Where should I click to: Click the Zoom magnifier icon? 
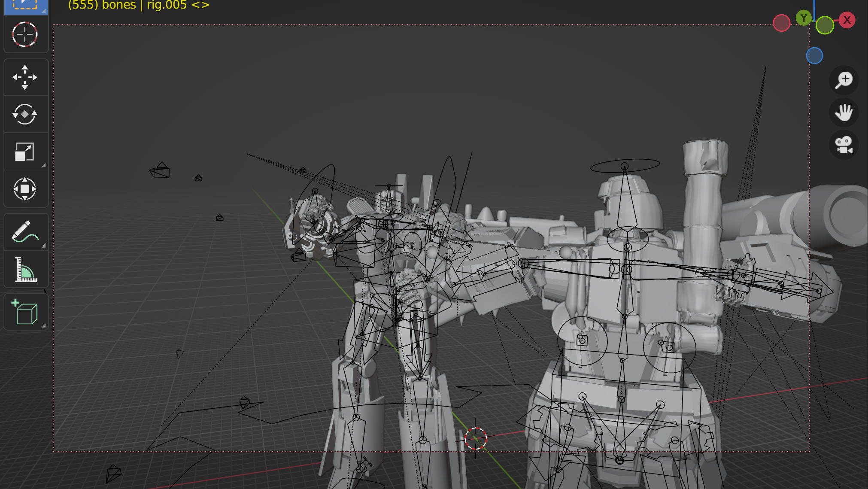(844, 80)
